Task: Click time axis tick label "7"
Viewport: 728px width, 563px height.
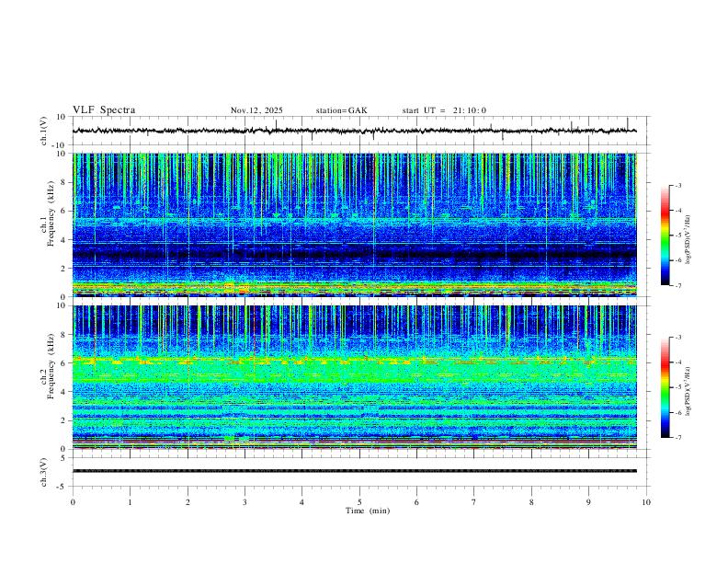Action: pos(474,502)
